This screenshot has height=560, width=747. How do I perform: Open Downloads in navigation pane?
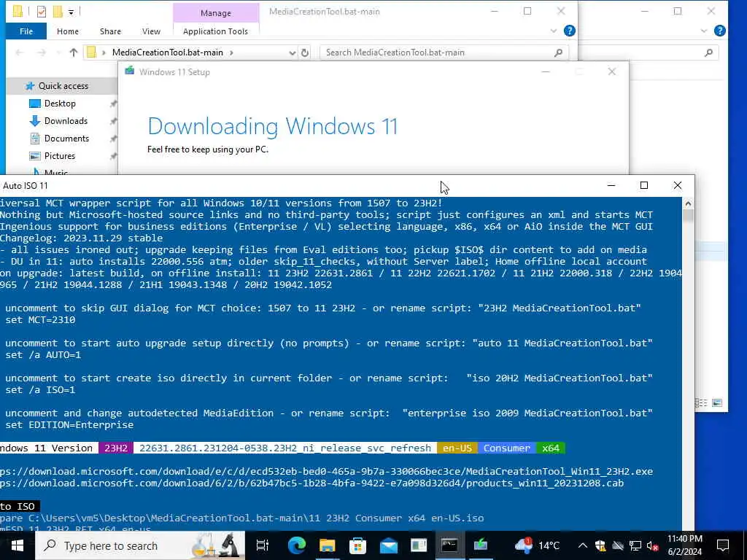tap(66, 121)
